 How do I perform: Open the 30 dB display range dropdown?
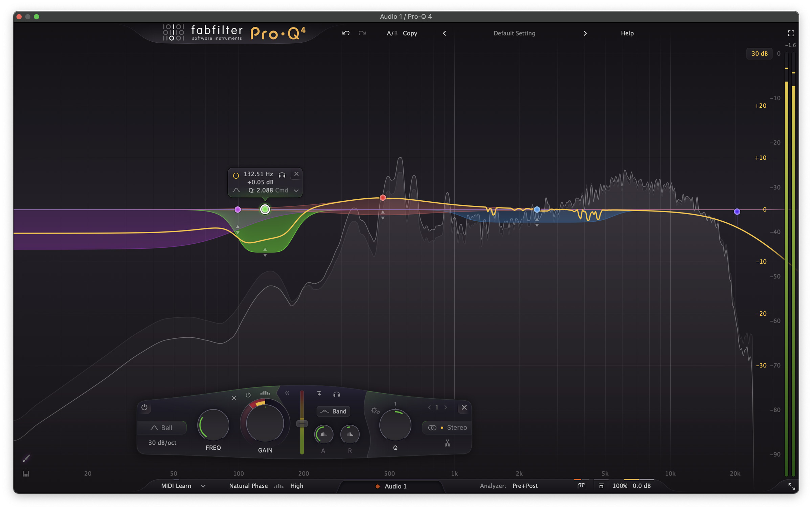point(760,53)
